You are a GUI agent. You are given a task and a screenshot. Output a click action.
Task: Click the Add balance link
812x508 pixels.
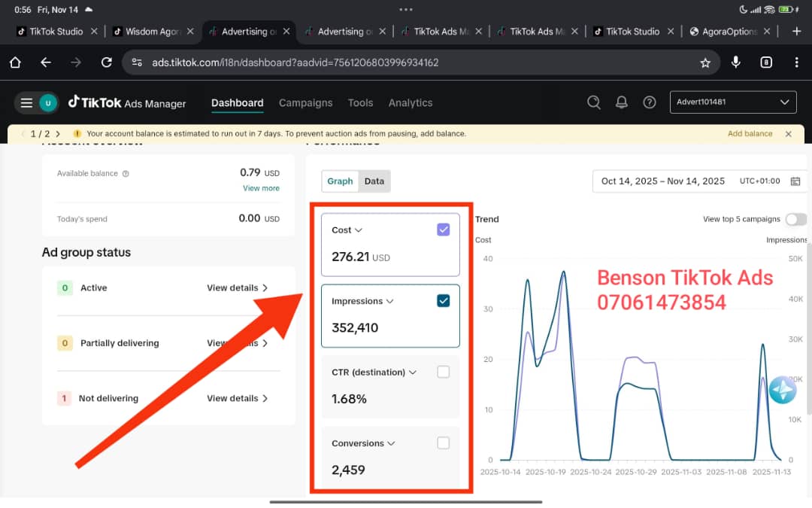coord(750,134)
